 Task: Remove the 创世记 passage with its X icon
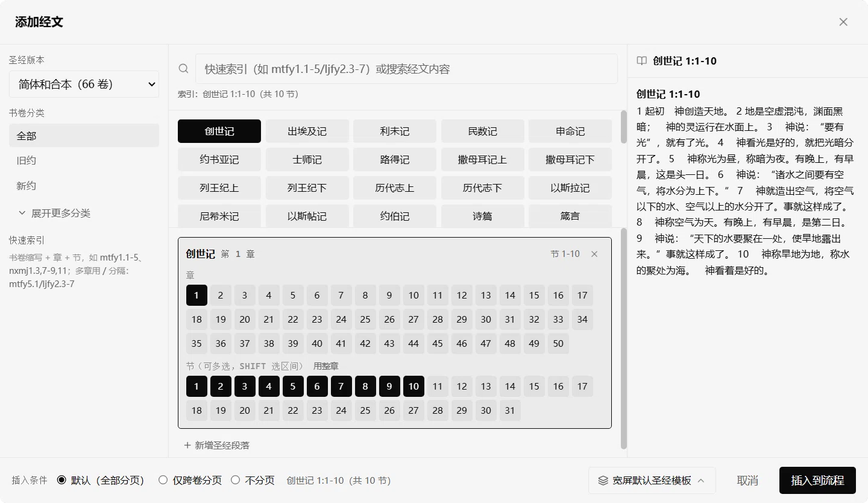594,254
